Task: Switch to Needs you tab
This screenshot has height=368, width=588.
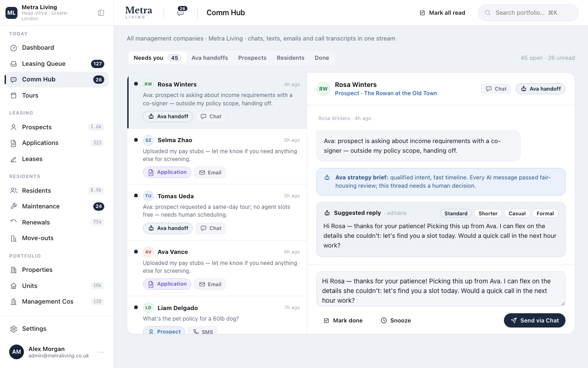Action: (157, 58)
